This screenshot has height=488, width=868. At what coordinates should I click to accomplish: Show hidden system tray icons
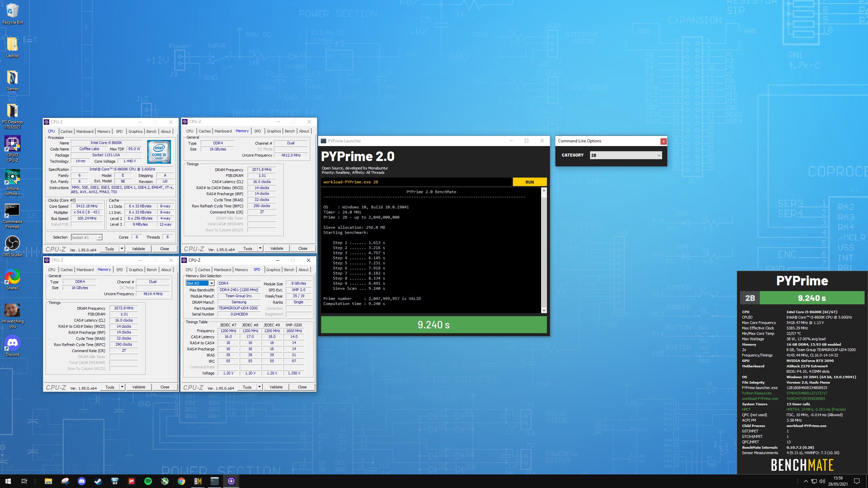click(806, 481)
